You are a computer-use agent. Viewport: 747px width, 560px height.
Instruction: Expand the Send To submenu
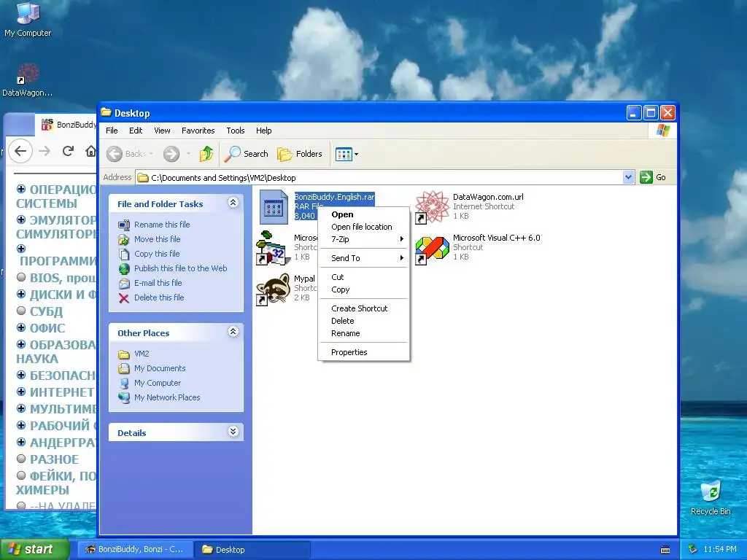pos(363,258)
